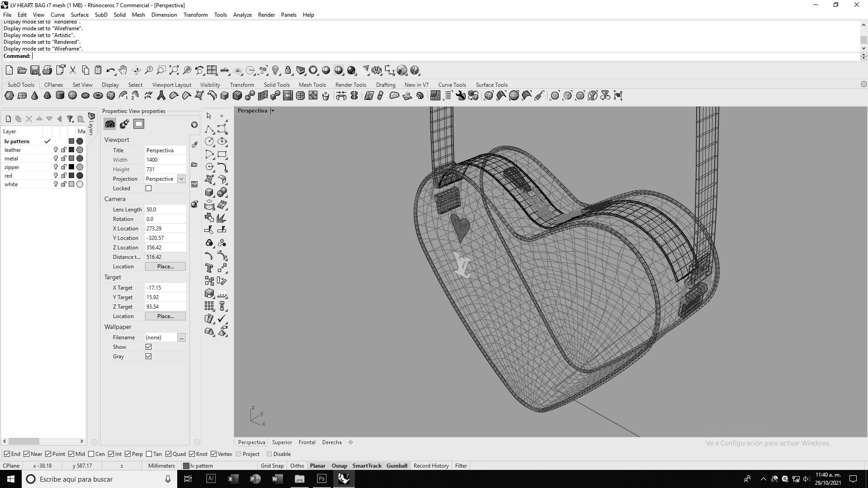Select the Pan hand tool

pos(123,70)
